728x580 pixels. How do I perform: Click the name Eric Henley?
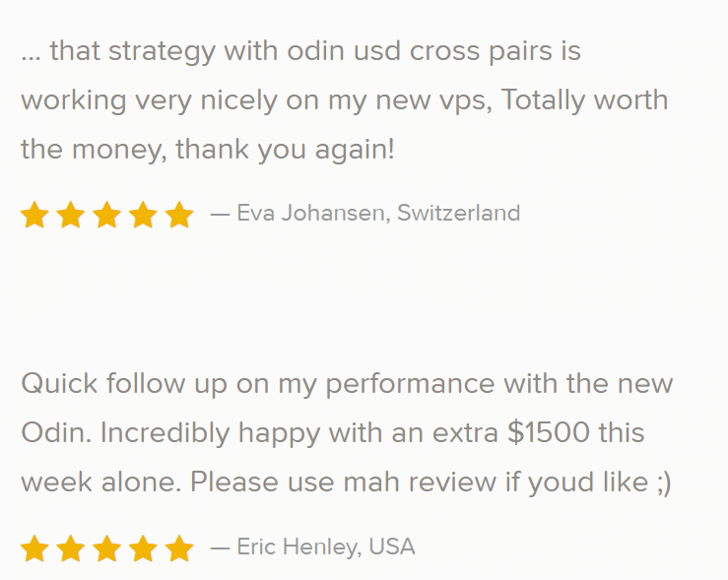[298, 548]
